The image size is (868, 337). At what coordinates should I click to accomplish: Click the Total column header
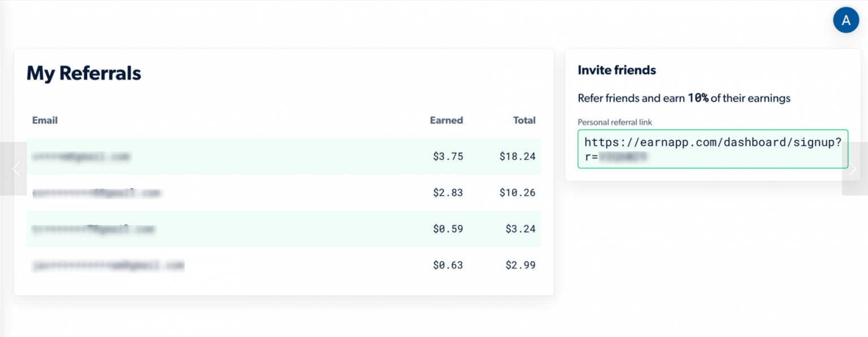(524, 120)
